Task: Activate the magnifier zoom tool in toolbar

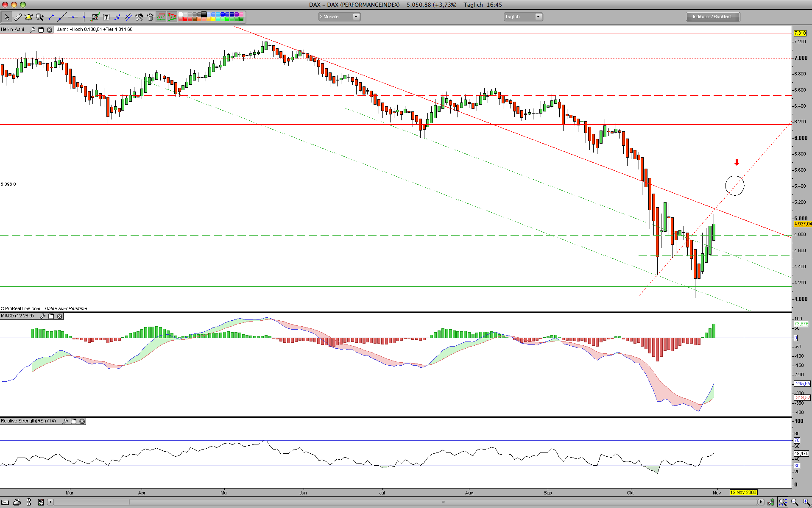Action: [x=40, y=17]
